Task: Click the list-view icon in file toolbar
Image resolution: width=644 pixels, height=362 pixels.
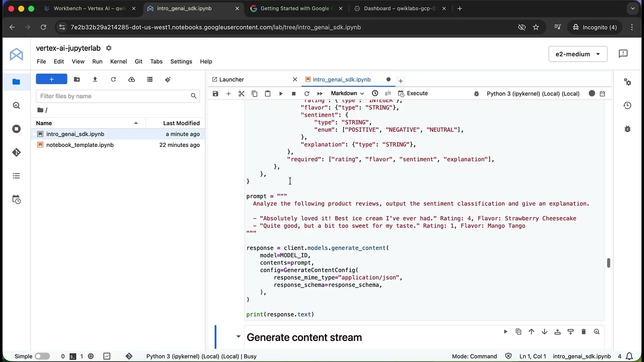Action: tap(149, 79)
